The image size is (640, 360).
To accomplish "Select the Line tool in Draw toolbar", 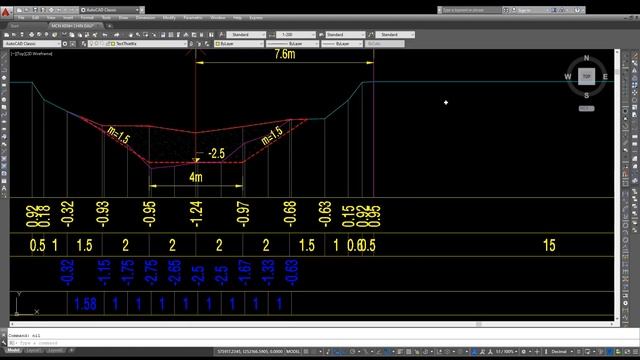I will coord(4,56).
